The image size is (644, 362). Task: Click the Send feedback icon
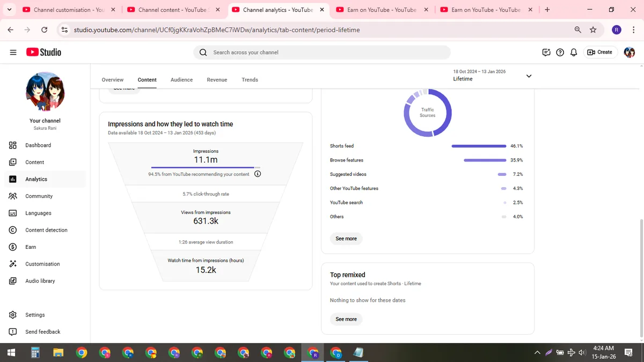click(x=13, y=332)
